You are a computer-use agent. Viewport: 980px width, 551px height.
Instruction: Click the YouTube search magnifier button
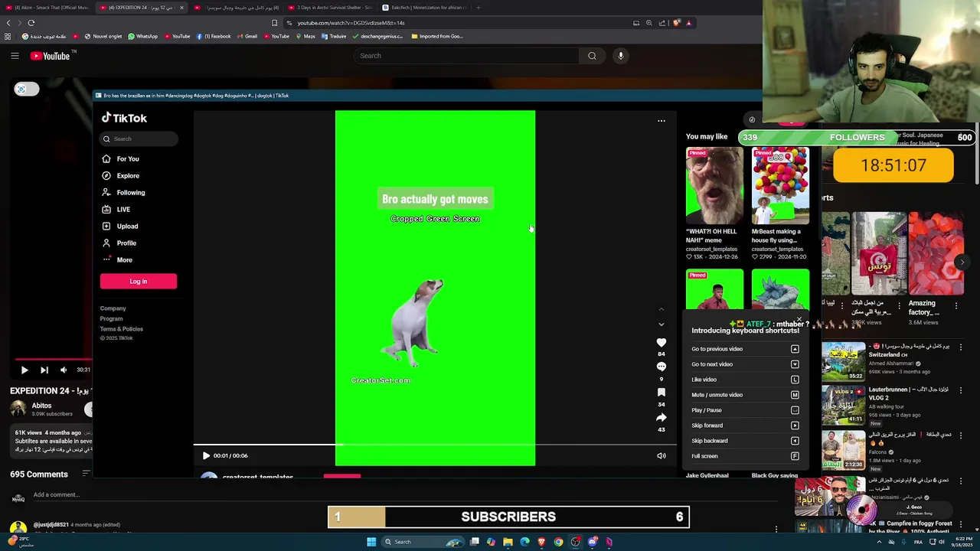click(x=592, y=55)
